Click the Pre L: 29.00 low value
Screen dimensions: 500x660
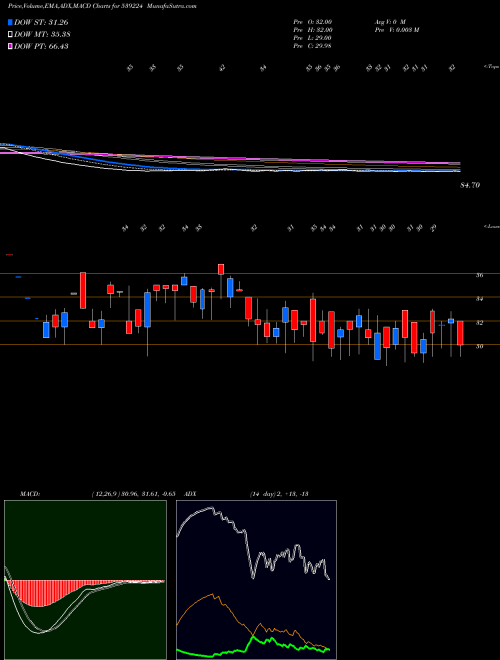(313, 38)
